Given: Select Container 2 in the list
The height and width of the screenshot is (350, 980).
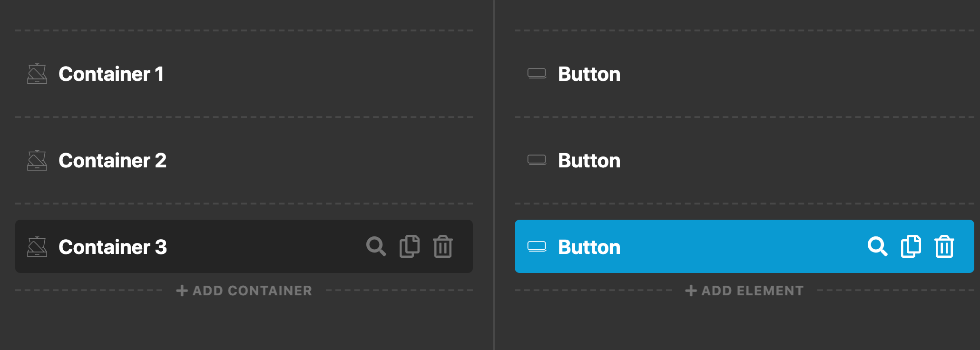Looking at the screenshot, I should point(244,160).
